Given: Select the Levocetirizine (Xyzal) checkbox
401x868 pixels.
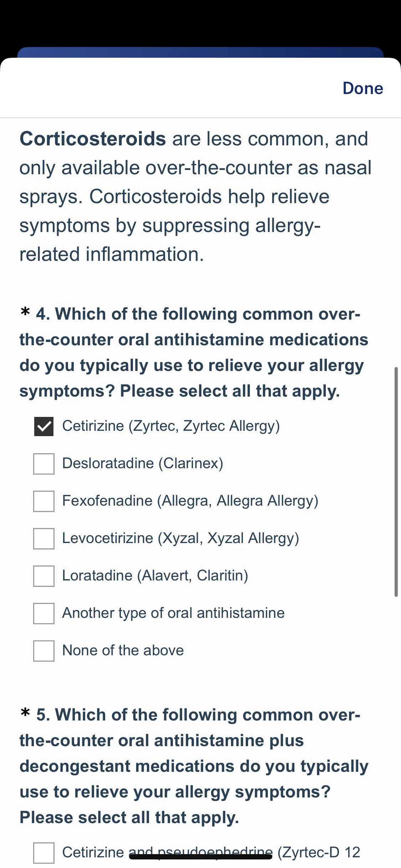Looking at the screenshot, I should tap(44, 538).
